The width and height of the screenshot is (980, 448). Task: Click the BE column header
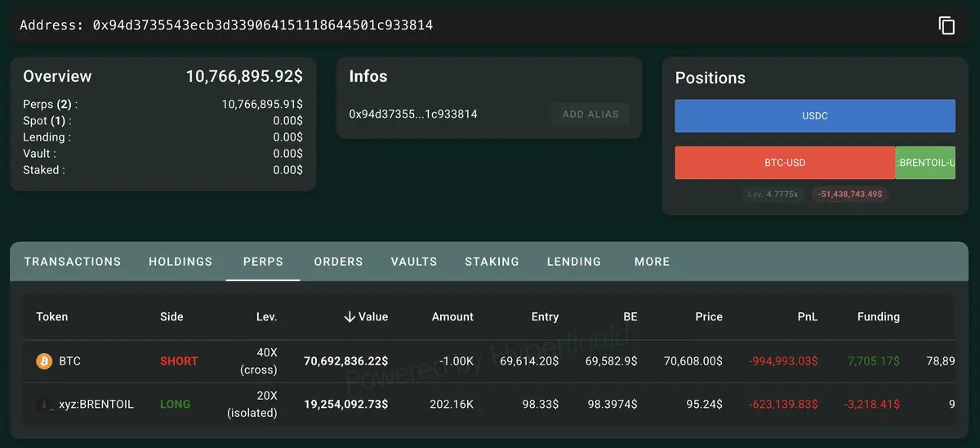coord(630,316)
